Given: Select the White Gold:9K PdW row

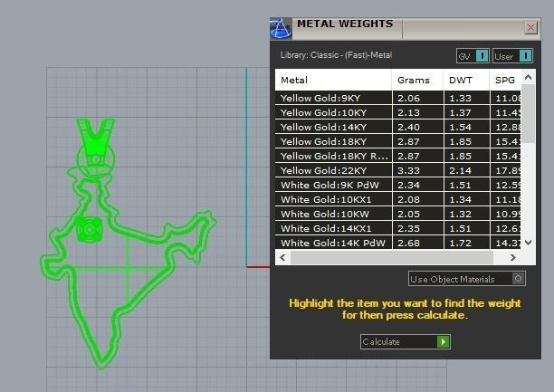Looking at the screenshot, I should [x=397, y=185].
